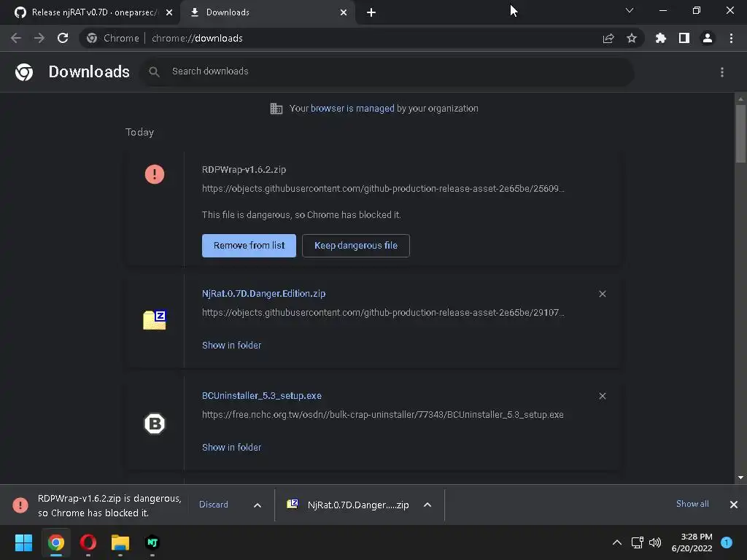Click Discard on download shelf
This screenshot has width=747, height=560.
[214, 505]
